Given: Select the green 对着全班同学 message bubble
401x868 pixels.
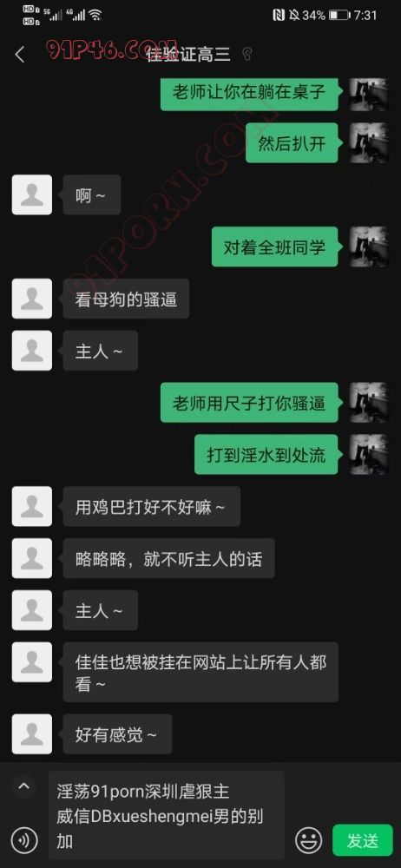Looking at the screenshot, I should 275,247.
